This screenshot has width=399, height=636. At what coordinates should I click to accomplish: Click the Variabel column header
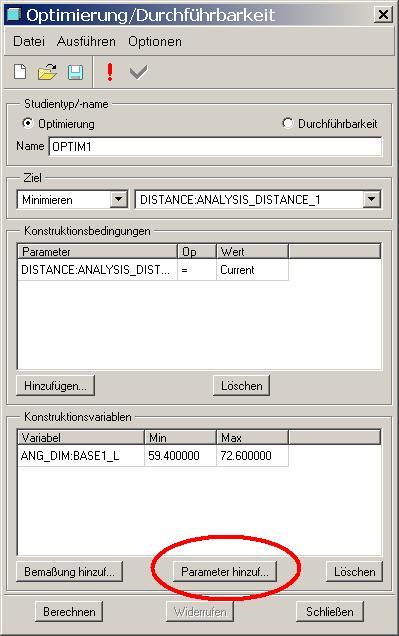[x=81, y=437]
